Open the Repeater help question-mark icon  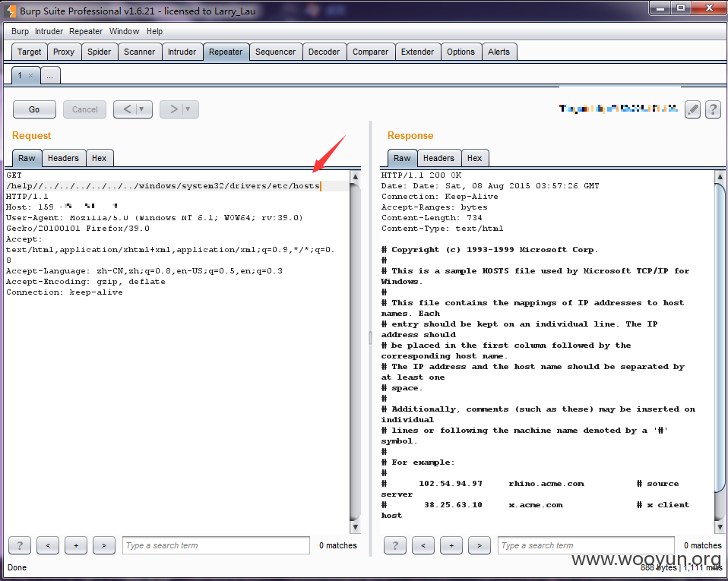pyautogui.click(x=713, y=110)
